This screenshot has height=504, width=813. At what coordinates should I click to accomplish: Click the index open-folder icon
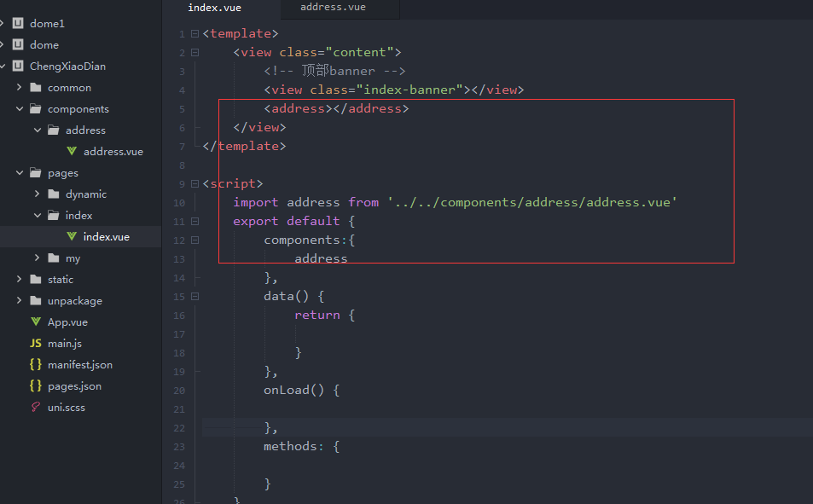[54, 215]
